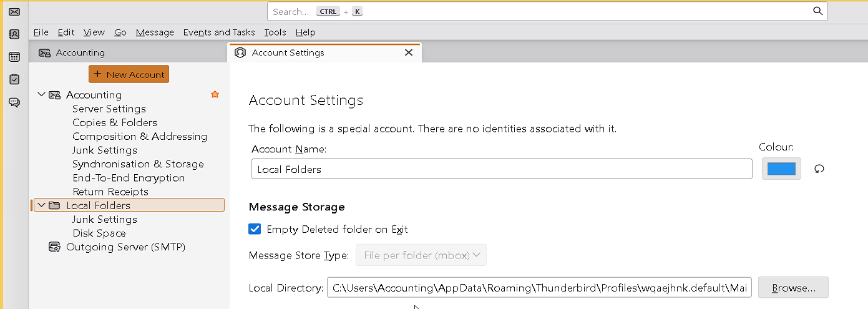The image size is (868, 309).
Task: Open Chat sidebar icon
Action: click(x=14, y=102)
